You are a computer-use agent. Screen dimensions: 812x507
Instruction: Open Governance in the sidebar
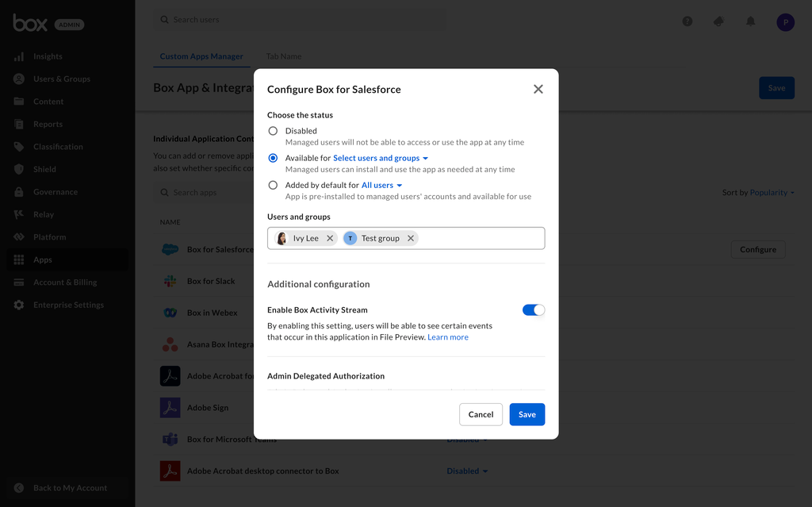click(x=56, y=192)
